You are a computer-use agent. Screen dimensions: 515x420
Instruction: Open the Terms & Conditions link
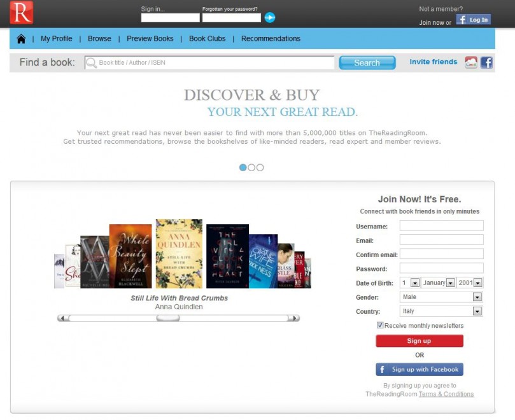pos(446,394)
